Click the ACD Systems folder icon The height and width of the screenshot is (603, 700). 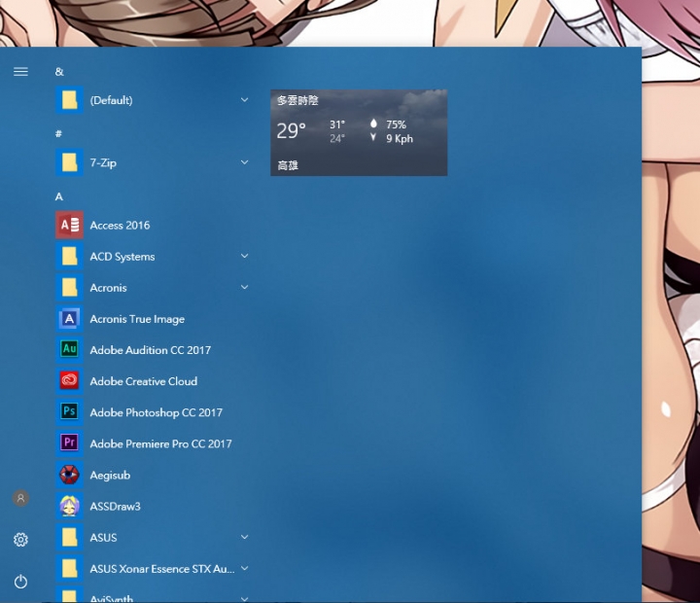[69, 257]
